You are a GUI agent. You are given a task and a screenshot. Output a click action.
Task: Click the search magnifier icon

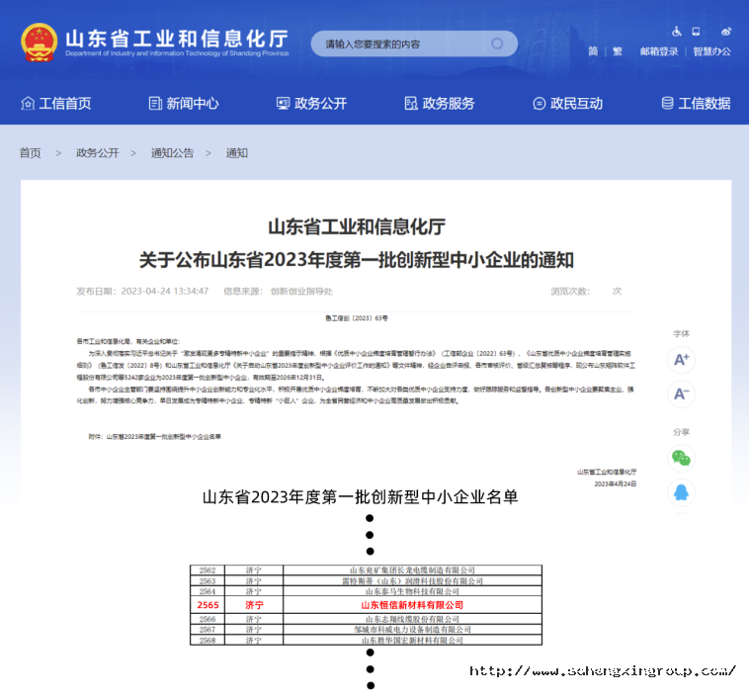(x=497, y=44)
